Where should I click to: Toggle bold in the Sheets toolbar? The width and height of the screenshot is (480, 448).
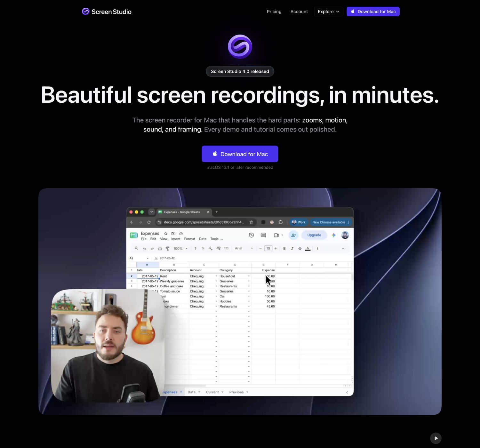coord(284,249)
